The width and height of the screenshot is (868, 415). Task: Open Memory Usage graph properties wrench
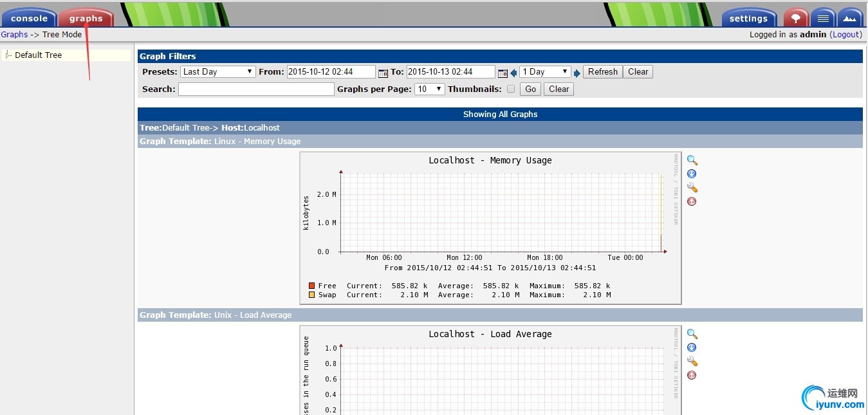692,187
